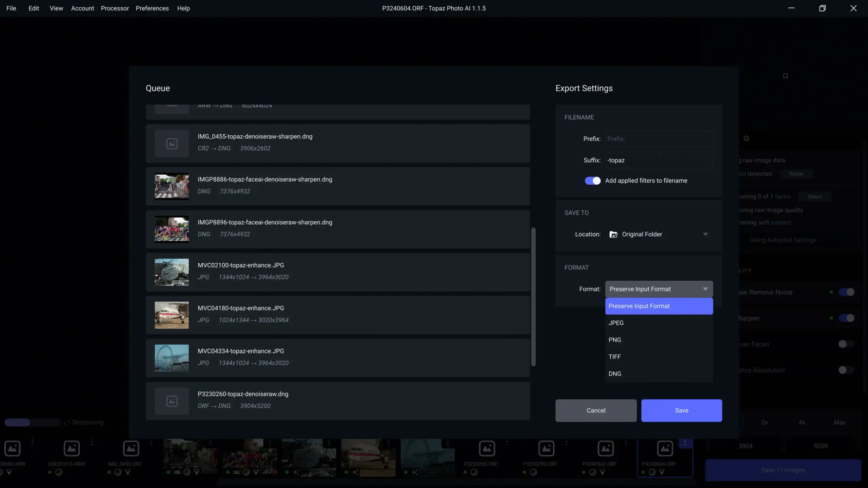Click the DSC01313.ARW filmstrip image icon

[x=72, y=448]
